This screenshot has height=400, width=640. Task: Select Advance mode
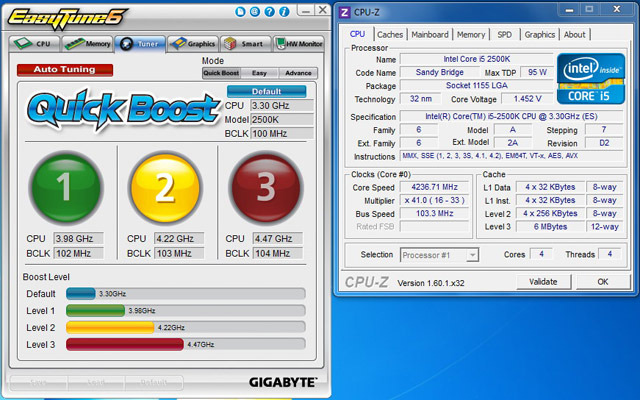pos(298,73)
